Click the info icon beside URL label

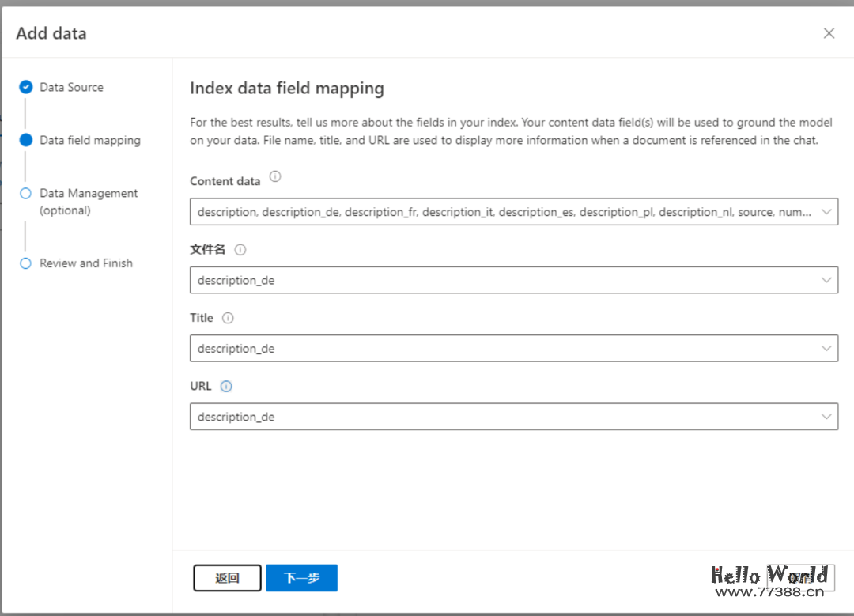coord(226,387)
